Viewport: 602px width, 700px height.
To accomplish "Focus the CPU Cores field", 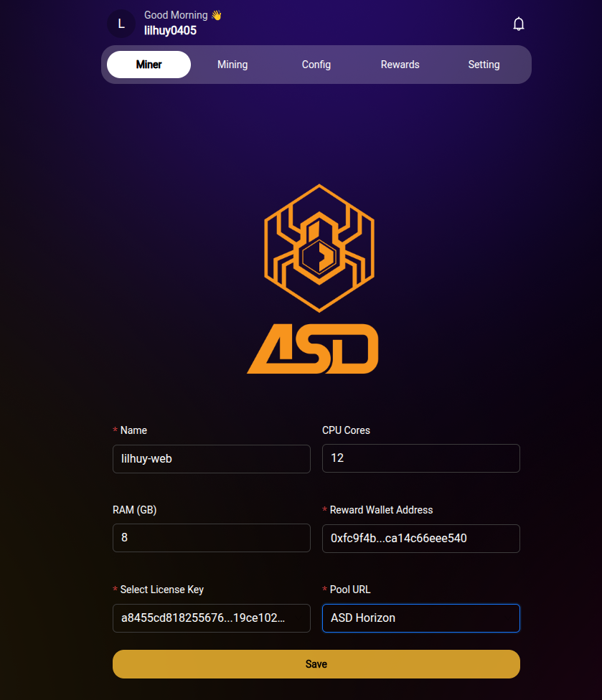I will (x=420, y=458).
